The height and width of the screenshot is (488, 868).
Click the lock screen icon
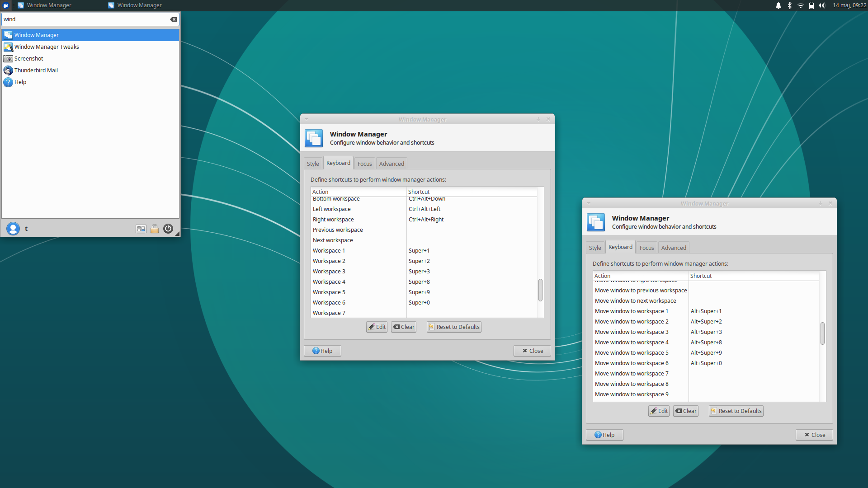(155, 229)
